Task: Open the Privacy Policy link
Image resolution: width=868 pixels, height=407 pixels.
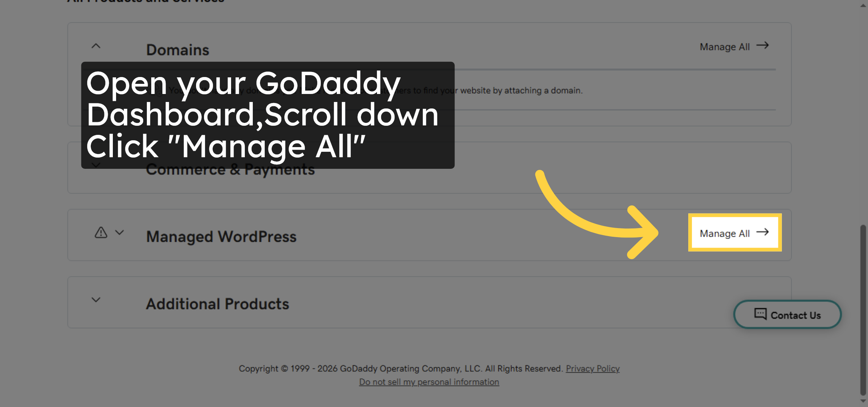Action: 592,369
